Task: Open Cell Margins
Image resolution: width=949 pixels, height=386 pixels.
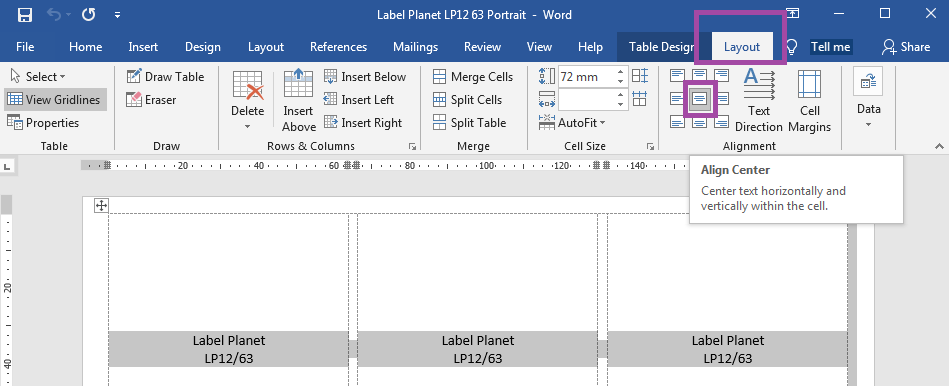Action: coord(810,100)
